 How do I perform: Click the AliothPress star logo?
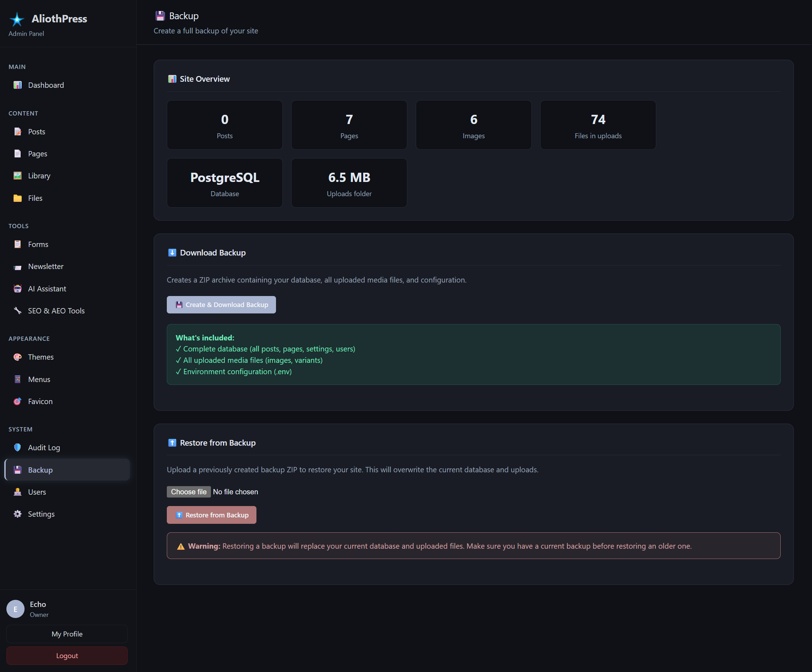(x=17, y=19)
